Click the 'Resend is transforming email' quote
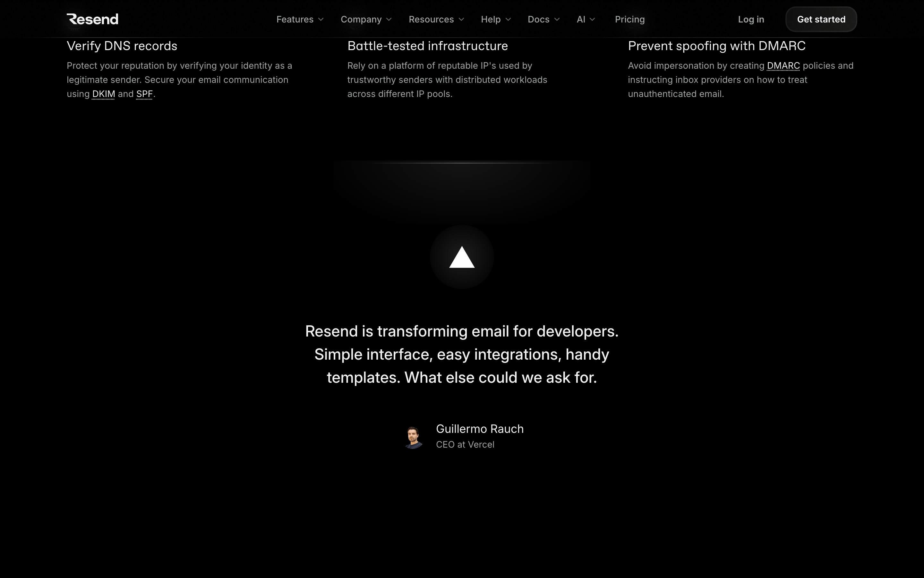924x578 pixels. click(462, 355)
